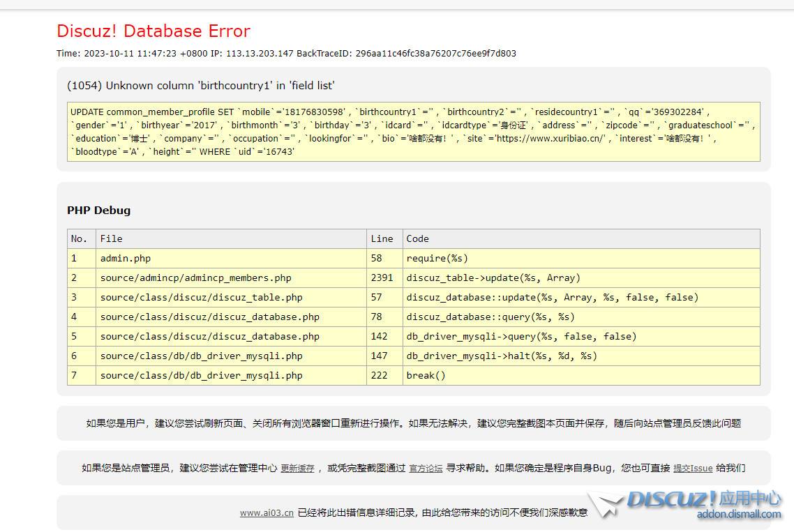The width and height of the screenshot is (794, 532).
Task: Open the 官方论坛 link
Action: (x=426, y=469)
